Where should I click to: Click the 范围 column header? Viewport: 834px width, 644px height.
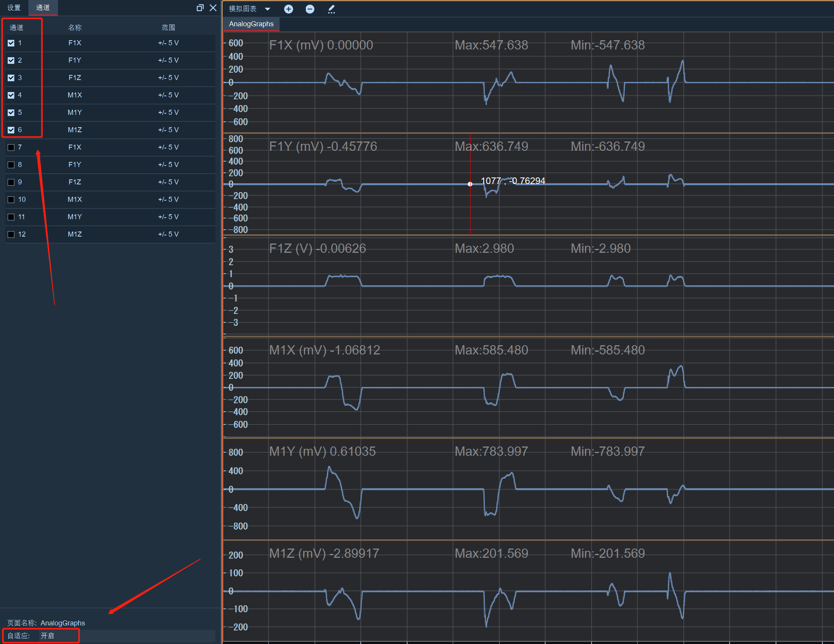tap(168, 27)
